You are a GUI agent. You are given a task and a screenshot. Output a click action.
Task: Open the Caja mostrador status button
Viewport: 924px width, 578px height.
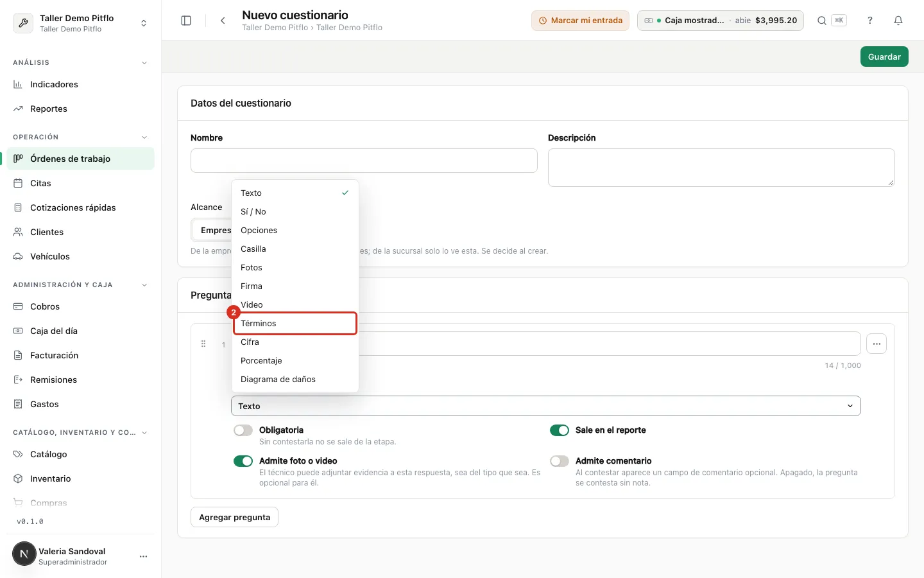pos(720,21)
